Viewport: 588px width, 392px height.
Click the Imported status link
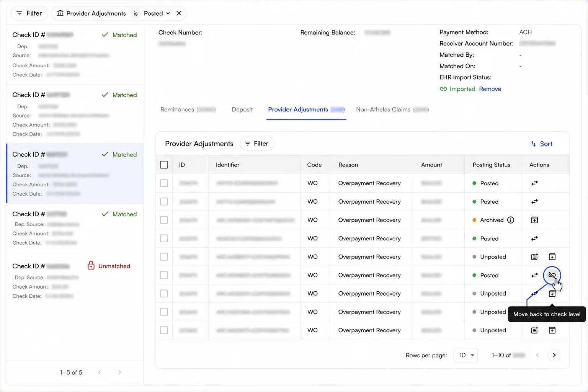click(x=462, y=89)
